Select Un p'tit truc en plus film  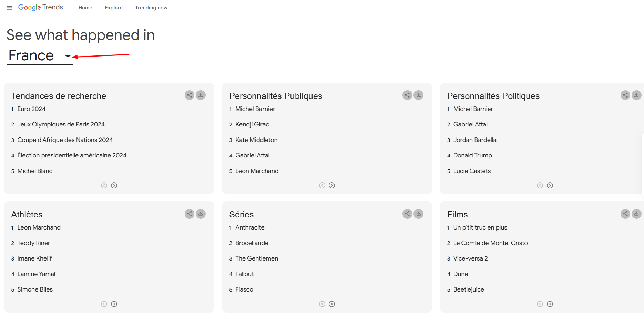(x=480, y=227)
